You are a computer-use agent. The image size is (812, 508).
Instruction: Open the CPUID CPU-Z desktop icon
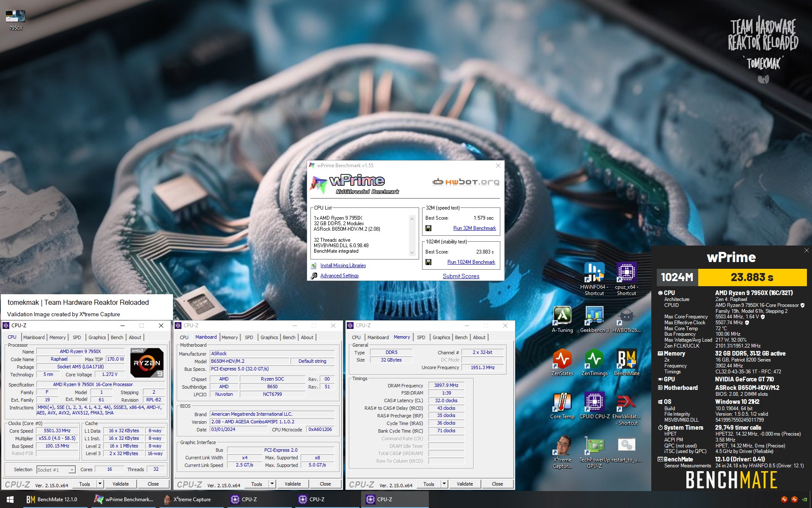(594, 406)
